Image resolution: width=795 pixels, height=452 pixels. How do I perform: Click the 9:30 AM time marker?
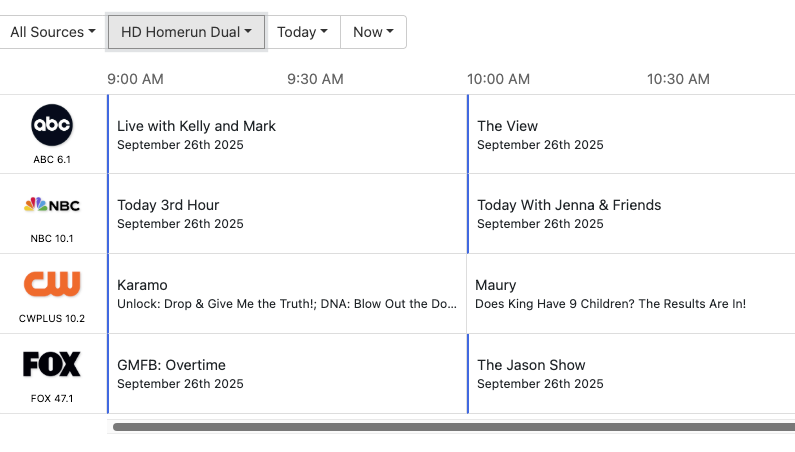315,79
